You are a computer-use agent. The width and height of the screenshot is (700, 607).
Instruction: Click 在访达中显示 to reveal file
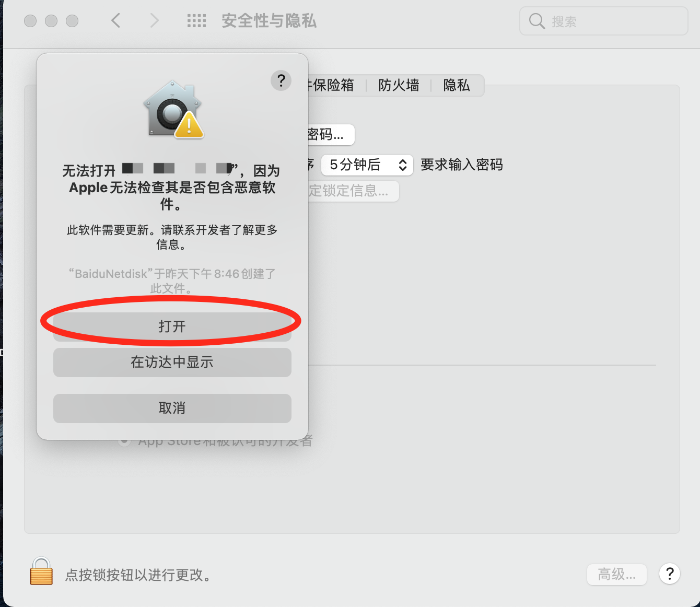(x=172, y=363)
